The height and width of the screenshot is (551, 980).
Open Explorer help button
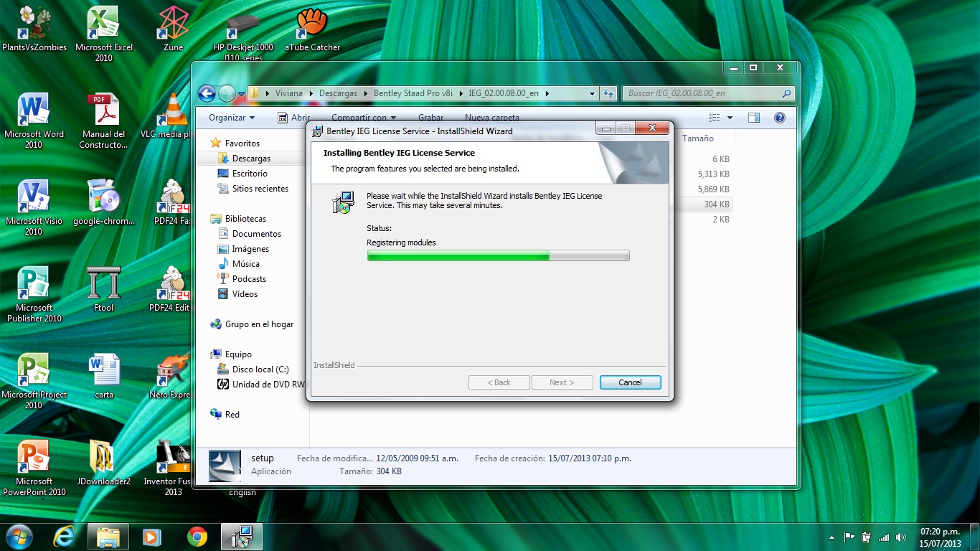click(x=779, y=118)
